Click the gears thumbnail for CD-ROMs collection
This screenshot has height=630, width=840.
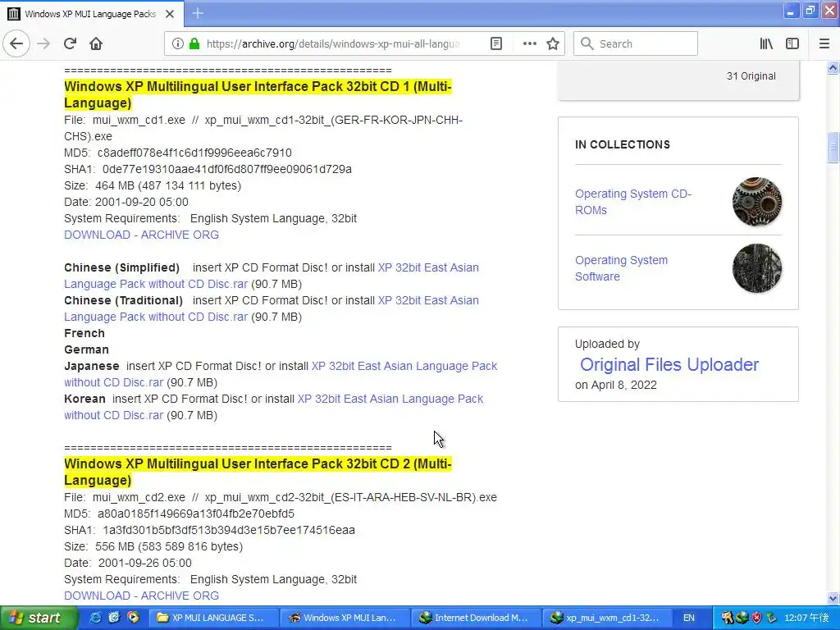point(756,202)
